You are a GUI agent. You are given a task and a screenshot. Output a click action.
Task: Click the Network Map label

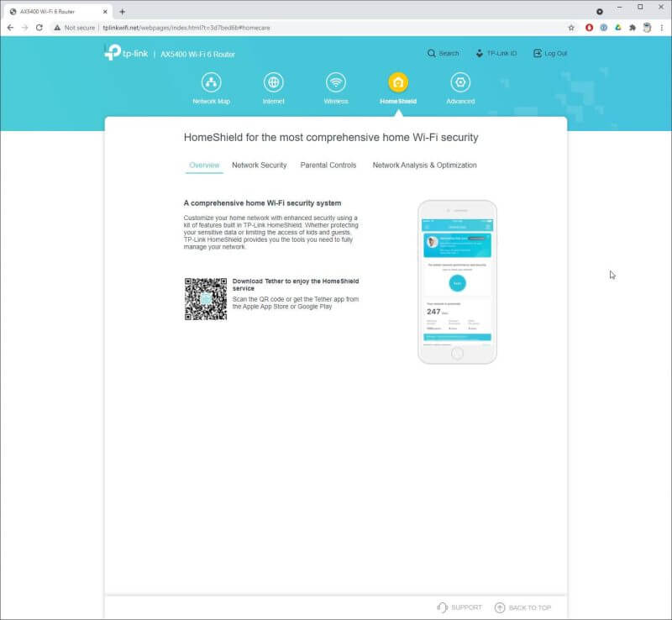tap(212, 101)
